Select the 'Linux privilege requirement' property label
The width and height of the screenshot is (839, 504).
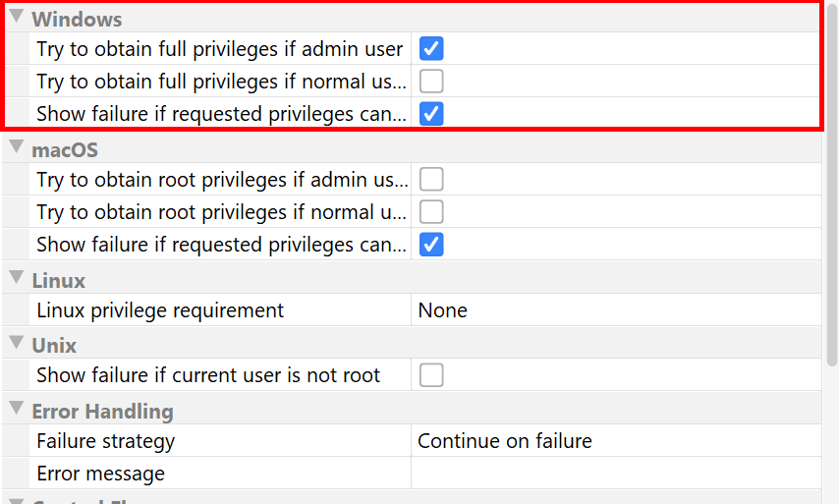[x=160, y=310]
